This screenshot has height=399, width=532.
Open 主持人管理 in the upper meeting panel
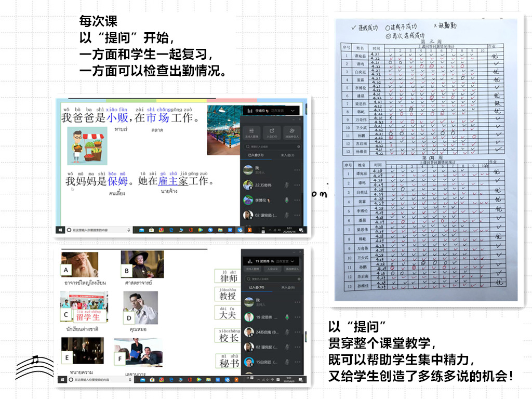tap(251, 132)
